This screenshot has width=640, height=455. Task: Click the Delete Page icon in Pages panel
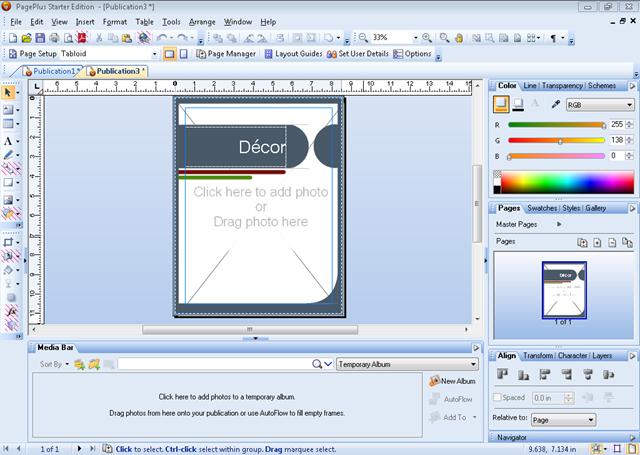tap(612, 242)
